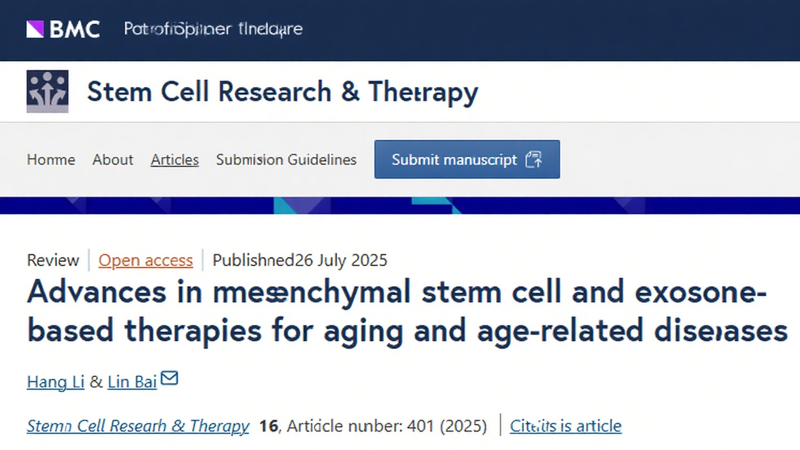Open the italic journal name in citation line
Screen dimensions: 800x450
click(138, 426)
